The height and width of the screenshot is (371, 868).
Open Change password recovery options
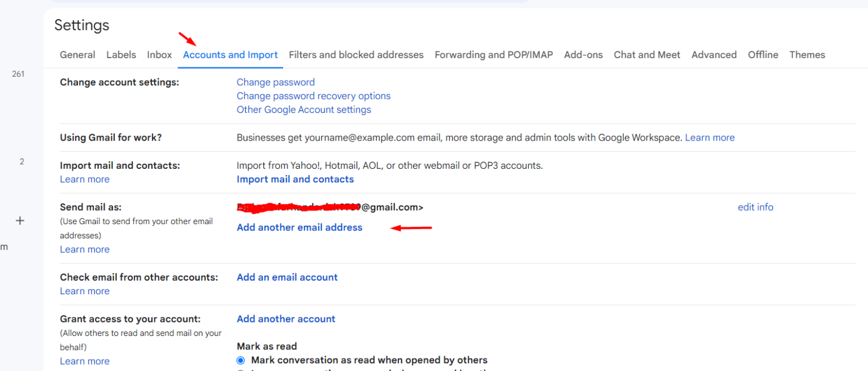pyautogui.click(x=313, y=95)
